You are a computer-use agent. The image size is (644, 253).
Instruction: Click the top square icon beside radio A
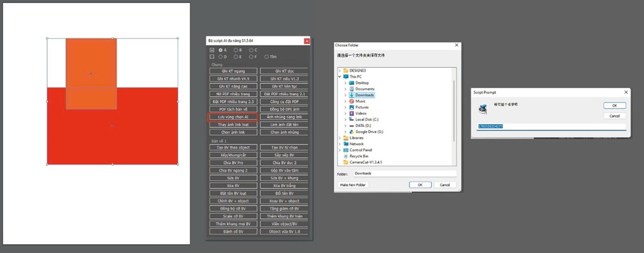pyautogui.click(x=212, y=50)
